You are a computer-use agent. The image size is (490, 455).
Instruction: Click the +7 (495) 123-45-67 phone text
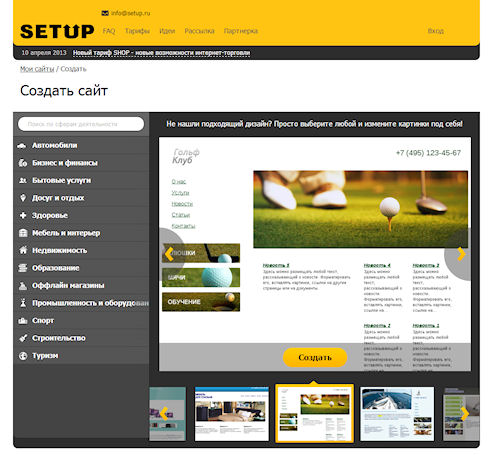428,153
